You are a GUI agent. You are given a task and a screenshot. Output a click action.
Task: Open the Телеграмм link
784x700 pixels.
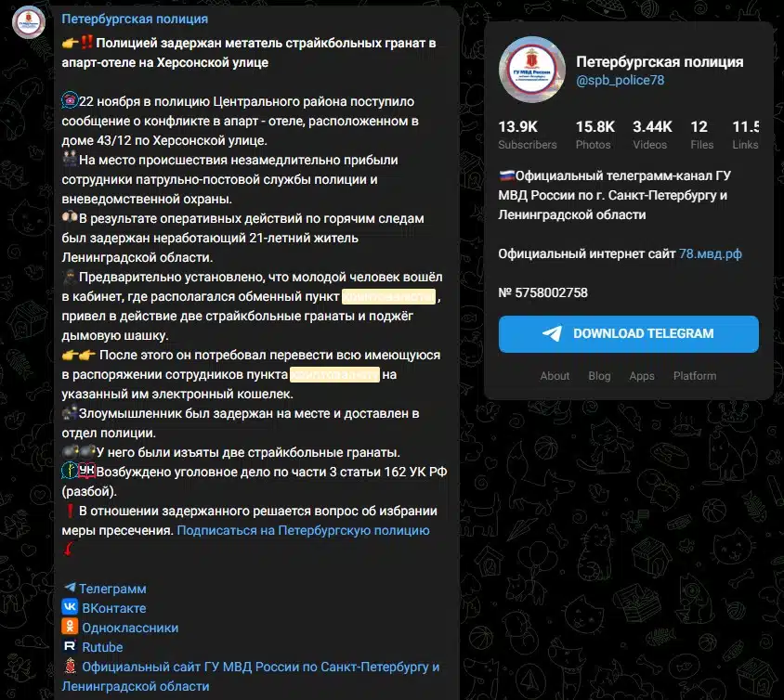(x=112, y=589)
